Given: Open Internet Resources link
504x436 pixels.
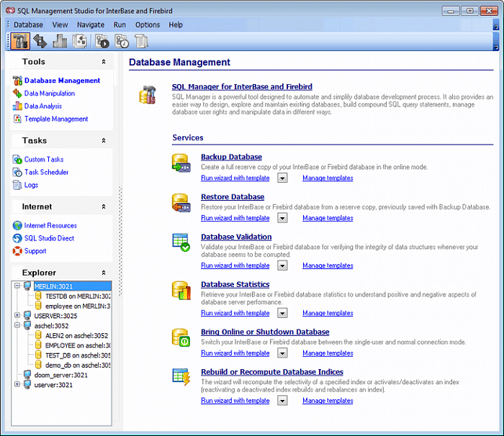Looking at the screenshot, I should tap(50, 225).
